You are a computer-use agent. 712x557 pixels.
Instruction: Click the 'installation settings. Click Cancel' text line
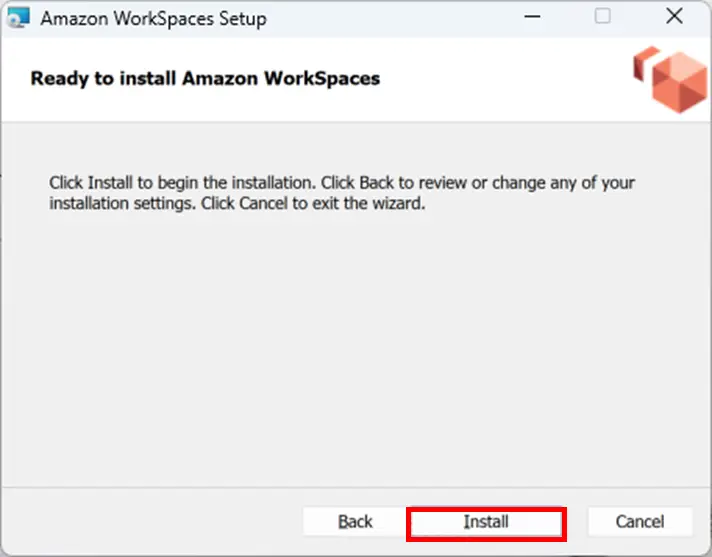point(237,203)
